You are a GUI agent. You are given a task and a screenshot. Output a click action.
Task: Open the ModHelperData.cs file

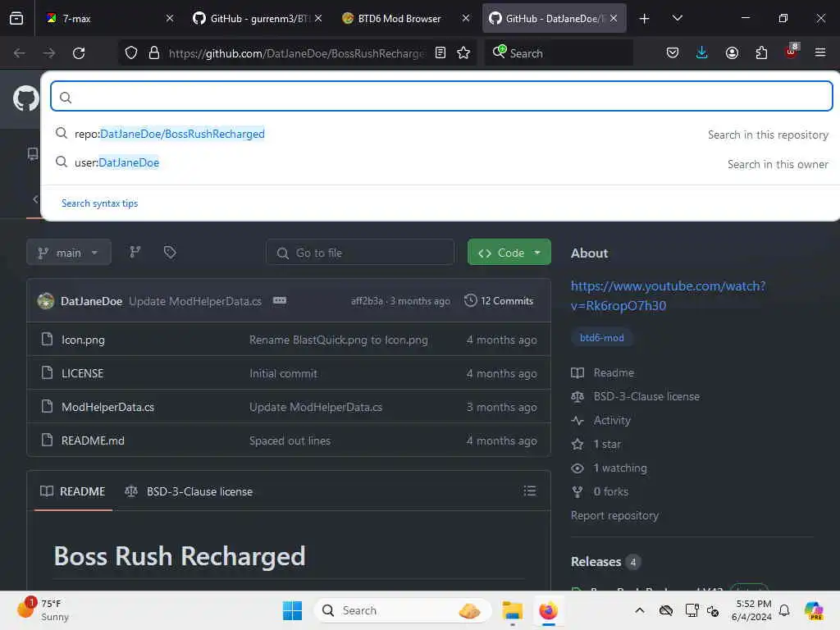click(x=107, y=407)
